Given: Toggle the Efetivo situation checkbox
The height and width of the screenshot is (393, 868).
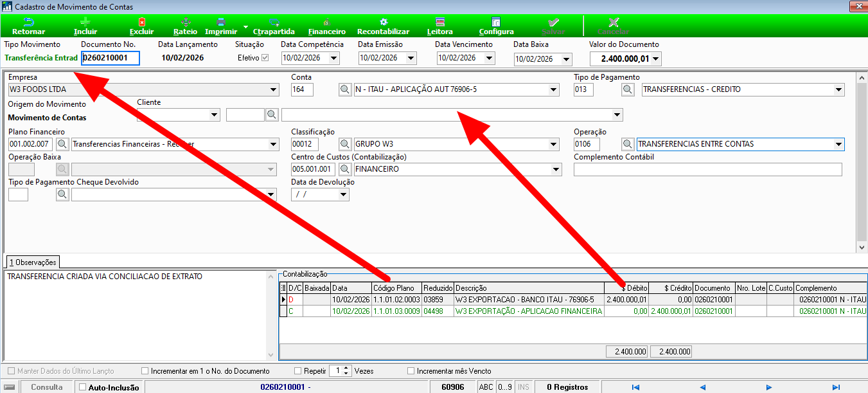Looking at the screenshot, I should tap(265, 58).
